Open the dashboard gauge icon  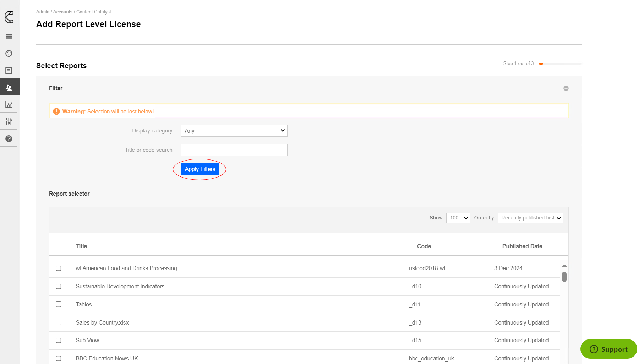[x=9, y=54]
